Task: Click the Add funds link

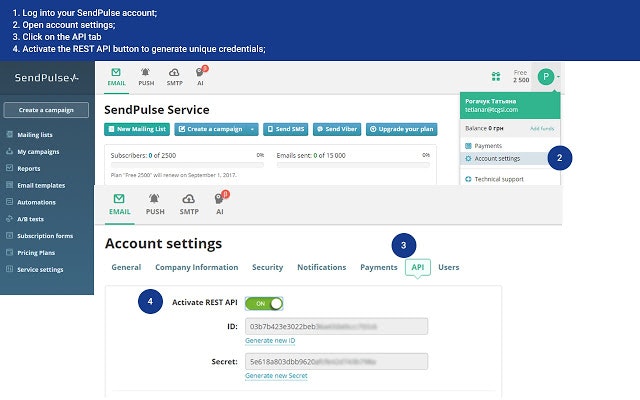Action: point(542,129)
